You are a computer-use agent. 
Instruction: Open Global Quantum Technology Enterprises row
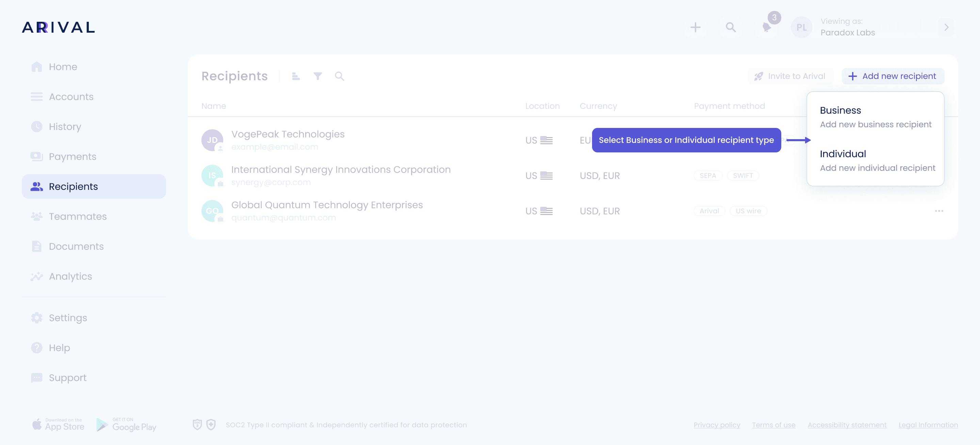point(573,211)
